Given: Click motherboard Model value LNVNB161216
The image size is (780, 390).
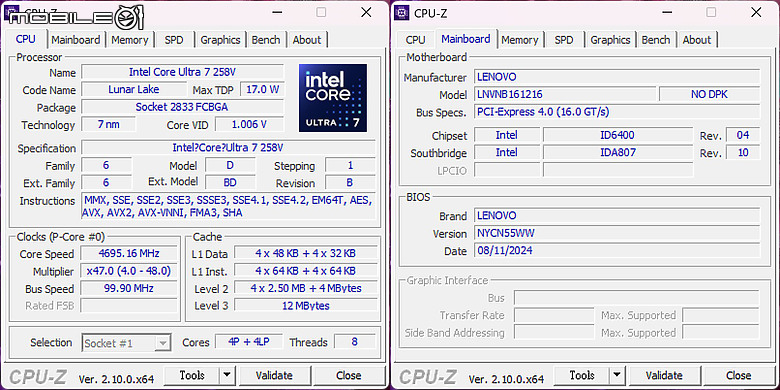Looking at the screenshot, I should click(x=565, y=94).
